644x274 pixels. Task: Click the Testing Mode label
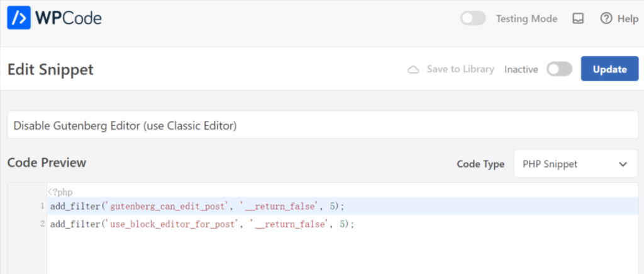point(526,19)
